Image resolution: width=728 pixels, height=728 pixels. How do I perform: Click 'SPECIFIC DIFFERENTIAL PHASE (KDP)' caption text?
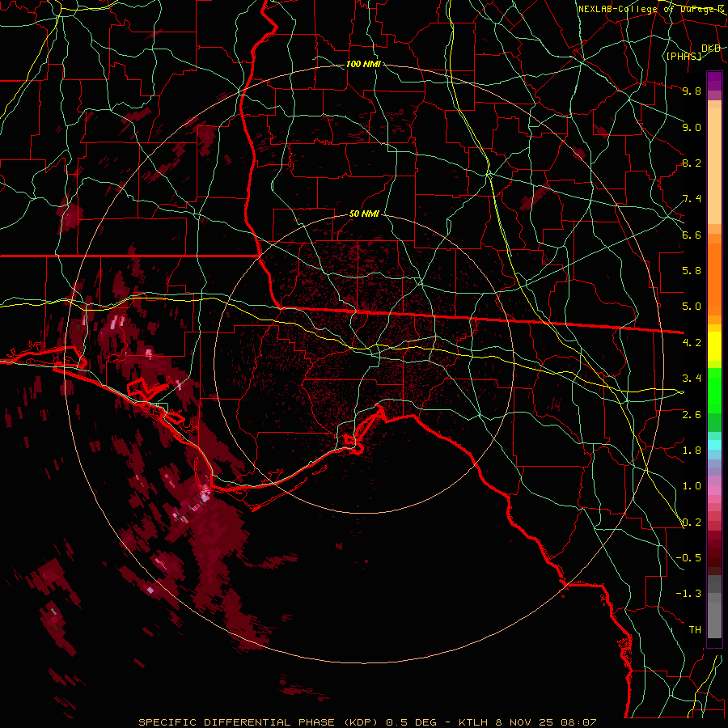click(260, 722)
